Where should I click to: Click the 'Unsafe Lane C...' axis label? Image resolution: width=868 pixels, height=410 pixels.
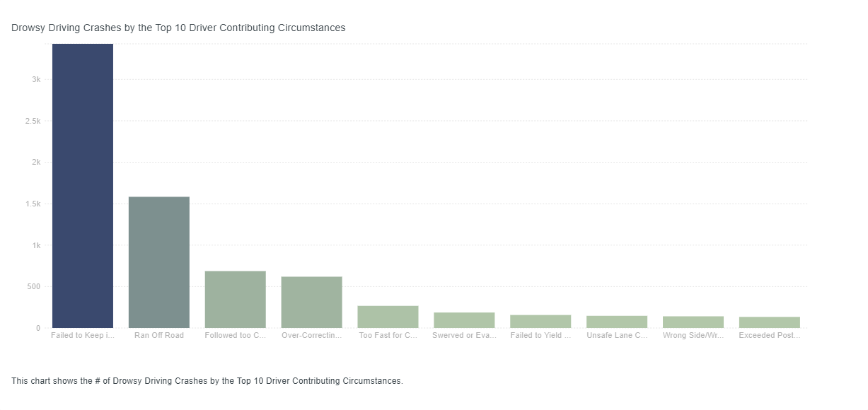617,335
